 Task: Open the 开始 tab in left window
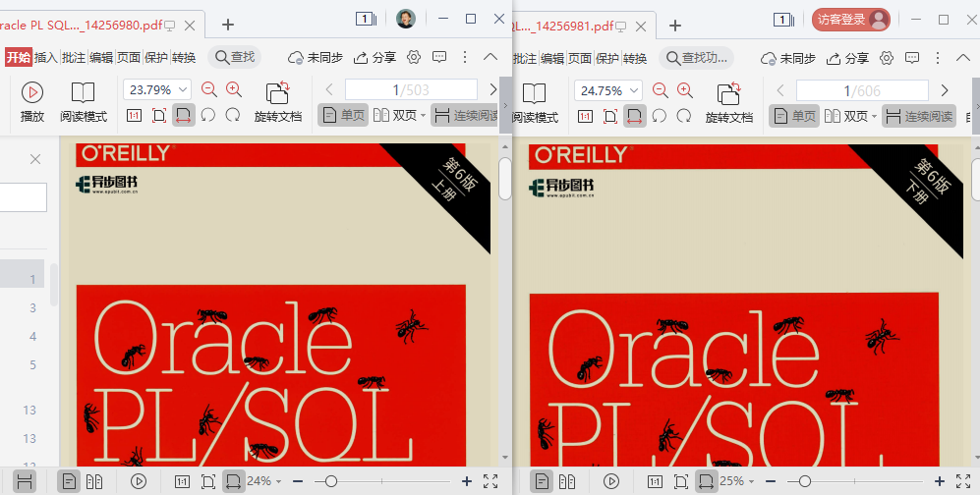pyautogui.click(x=18, y=57)
